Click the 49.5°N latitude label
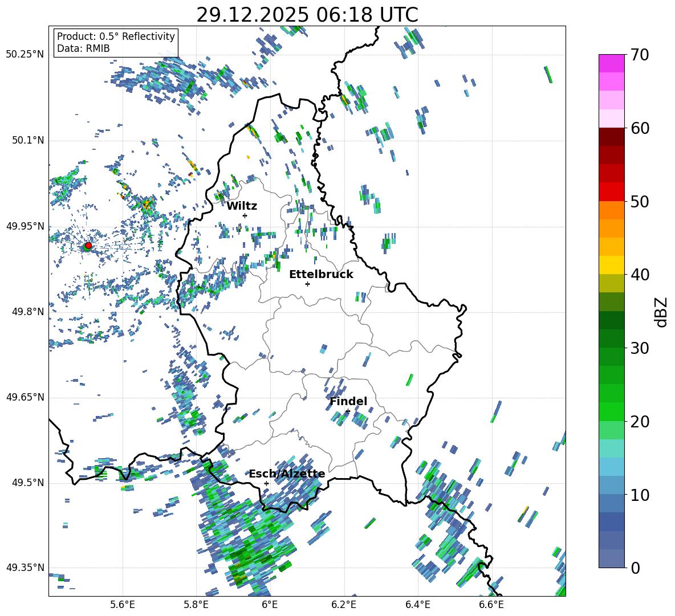 tap(27, 483)
